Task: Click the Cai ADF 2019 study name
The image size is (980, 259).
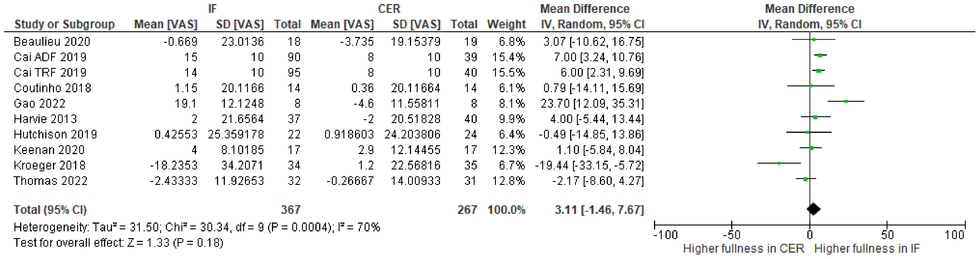Action: coord(50,57)
